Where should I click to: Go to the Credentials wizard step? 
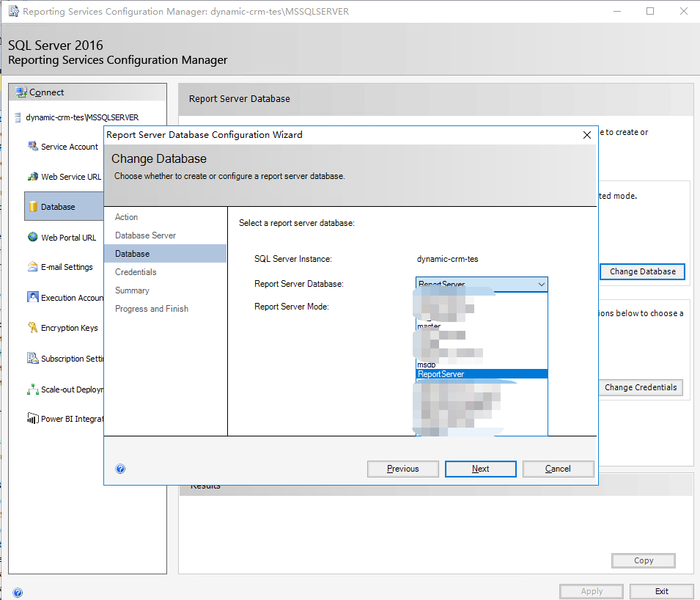coord(136,272)
